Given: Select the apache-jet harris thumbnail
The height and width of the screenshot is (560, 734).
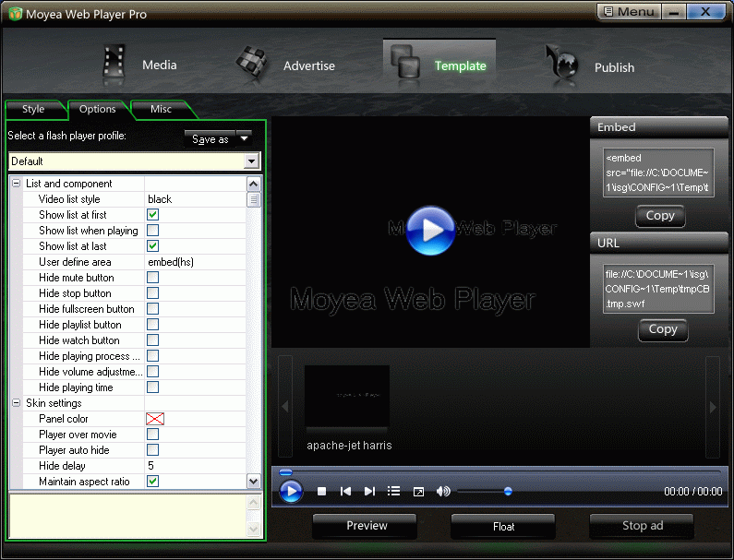Looking at the screenshot, I should pos(347,399).
